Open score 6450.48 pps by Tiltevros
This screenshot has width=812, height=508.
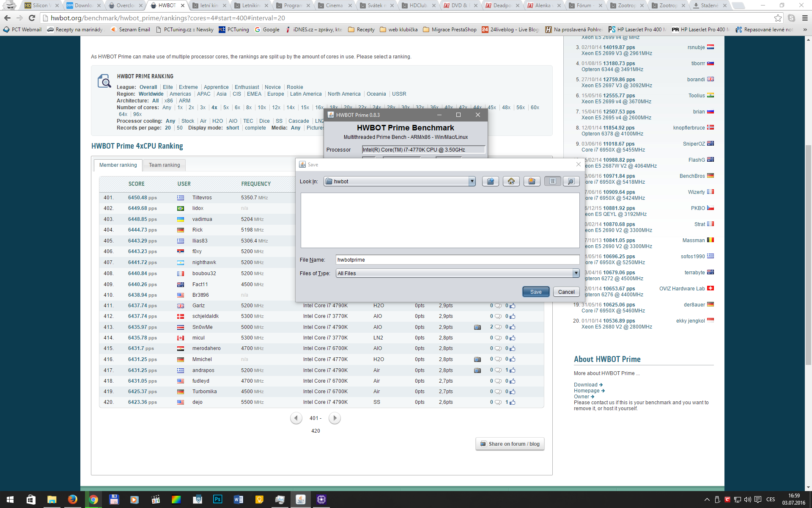point(143,198)
